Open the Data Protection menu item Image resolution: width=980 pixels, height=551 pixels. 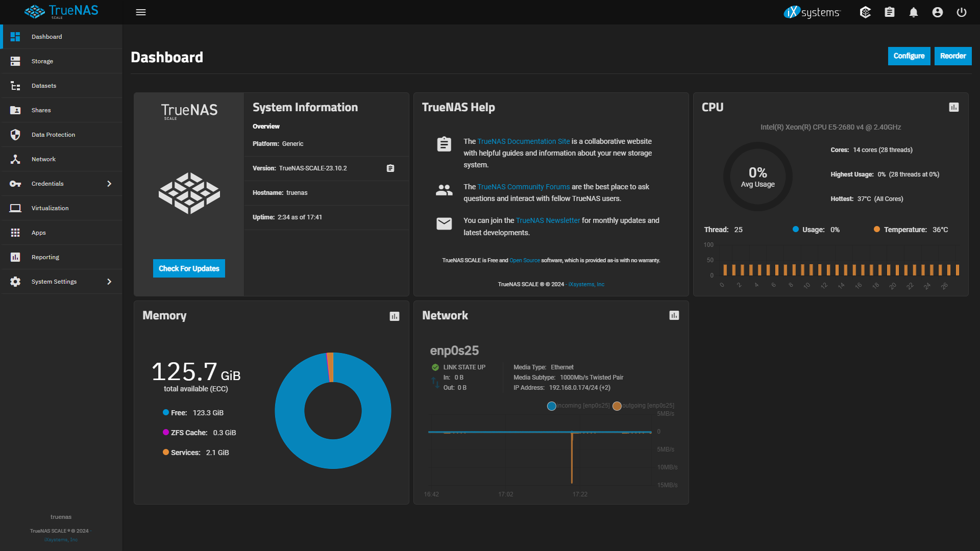click(61, 135)
